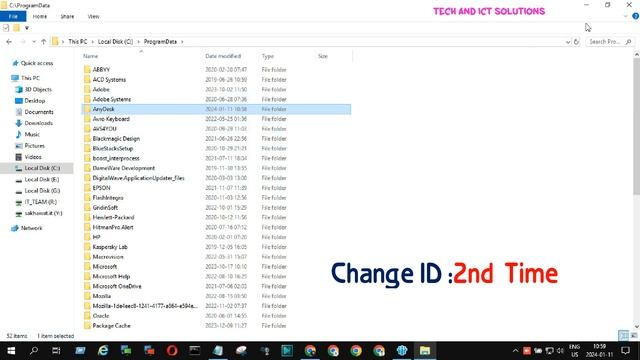Open volume control in system tray
The width and height of the screenshot is (640, 360).
pos(560,351)
